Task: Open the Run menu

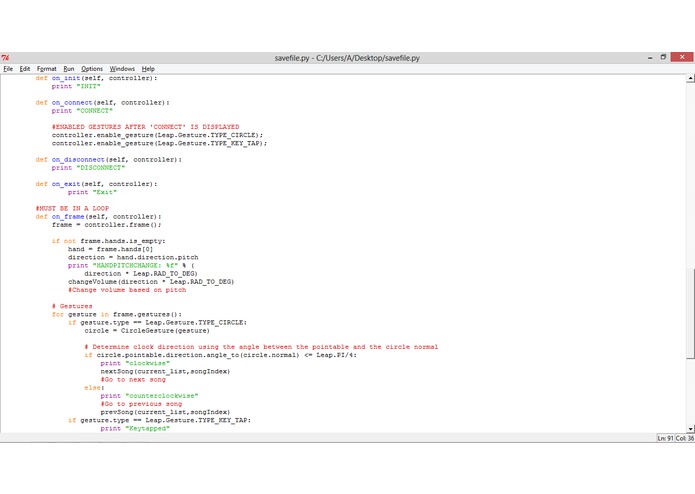Action: pos(69,69)
